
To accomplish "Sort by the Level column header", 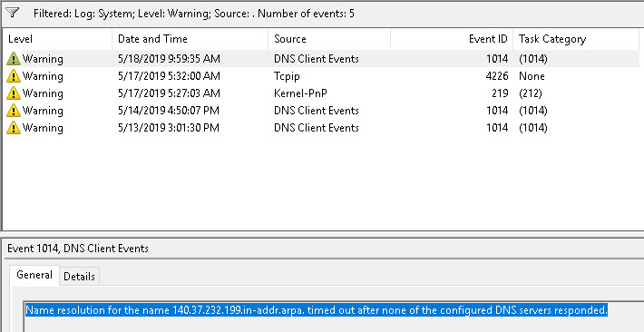I will point(57,39).
